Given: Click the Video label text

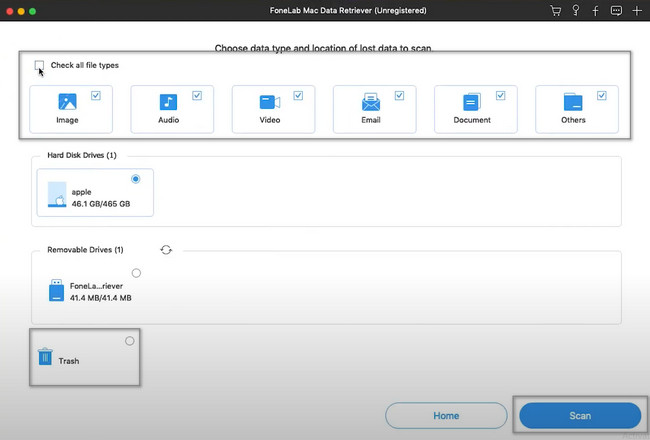Looking at the screenshot, I should (x=270, y=120).
